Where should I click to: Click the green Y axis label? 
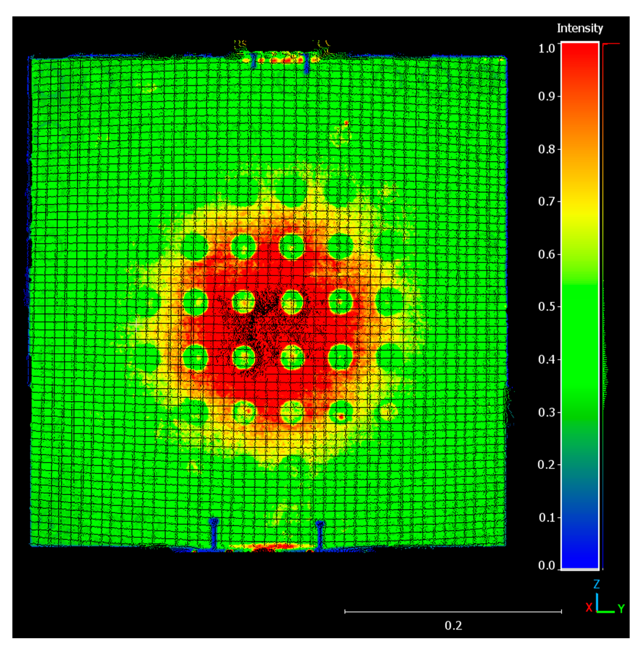point(621,608)
